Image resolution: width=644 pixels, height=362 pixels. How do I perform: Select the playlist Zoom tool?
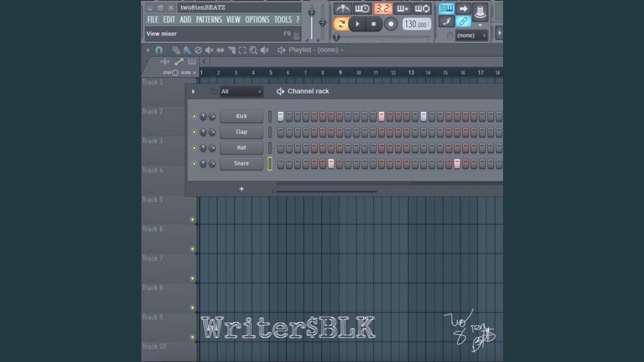(254, 50)
